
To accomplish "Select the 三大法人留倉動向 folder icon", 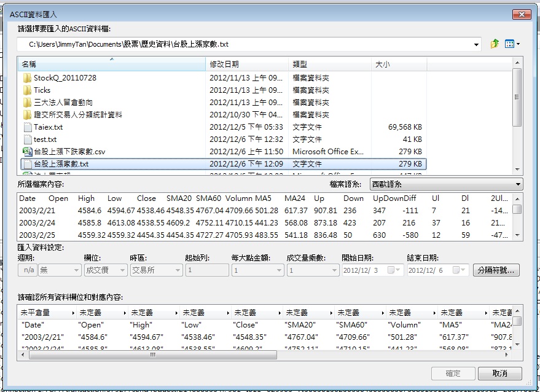I will (x=27, y=103).
